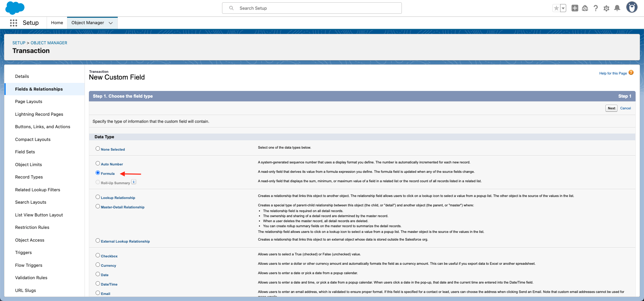
Task: Click the Salesforce cloud logo
Action: (15, 8)
